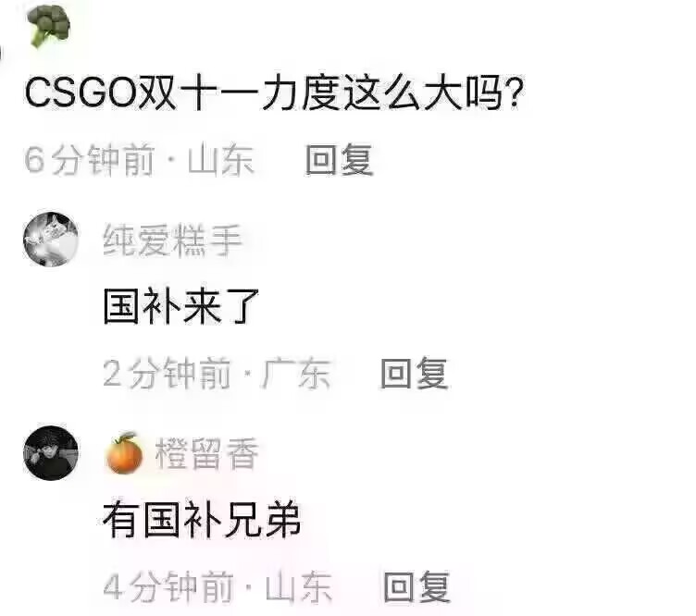Select the reply text 有国补兄弟
The height and width of the screenshot is (616, 696).
(x=202, y=520)
